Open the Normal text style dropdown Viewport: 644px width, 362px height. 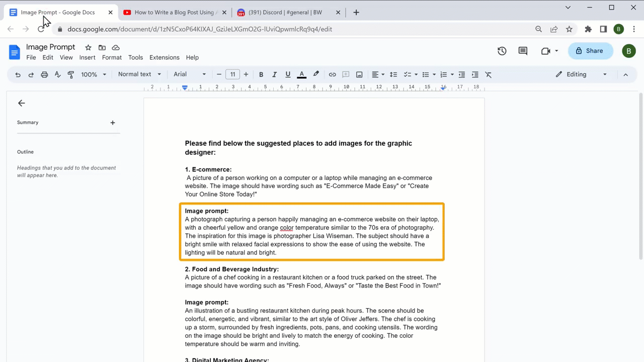click(139, 74)
